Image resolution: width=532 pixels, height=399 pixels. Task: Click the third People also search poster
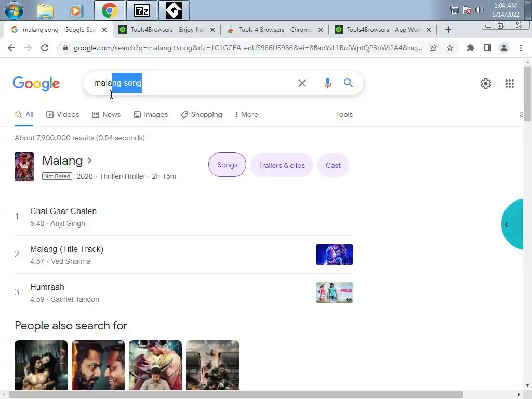(155, 365)
